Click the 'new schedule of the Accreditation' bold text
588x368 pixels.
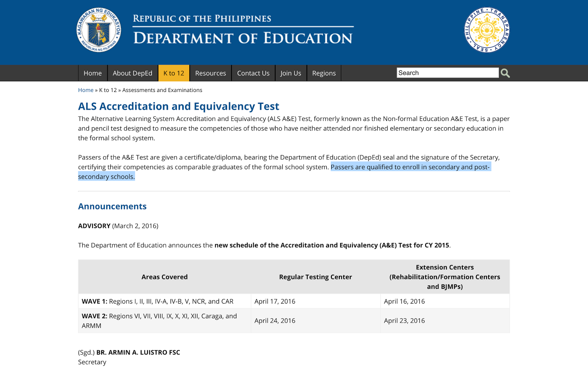coord(332,245)
